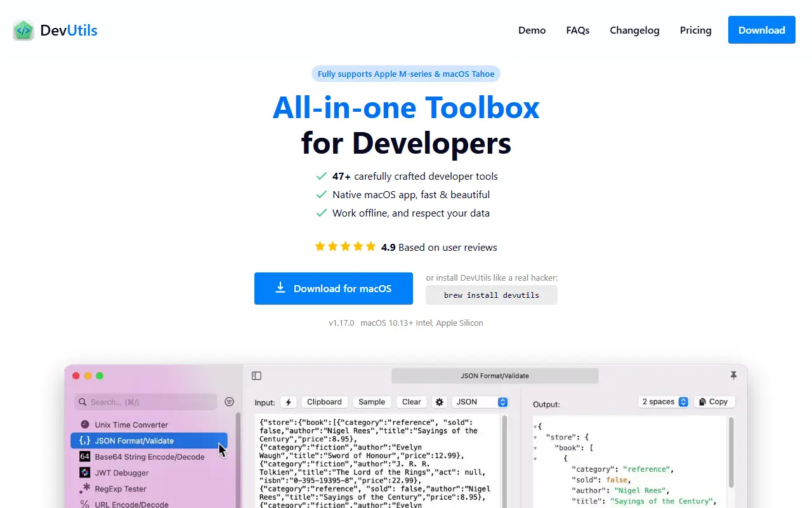Click the Copy output button
The image size is (812, 508).
click(x=714, y=401)
